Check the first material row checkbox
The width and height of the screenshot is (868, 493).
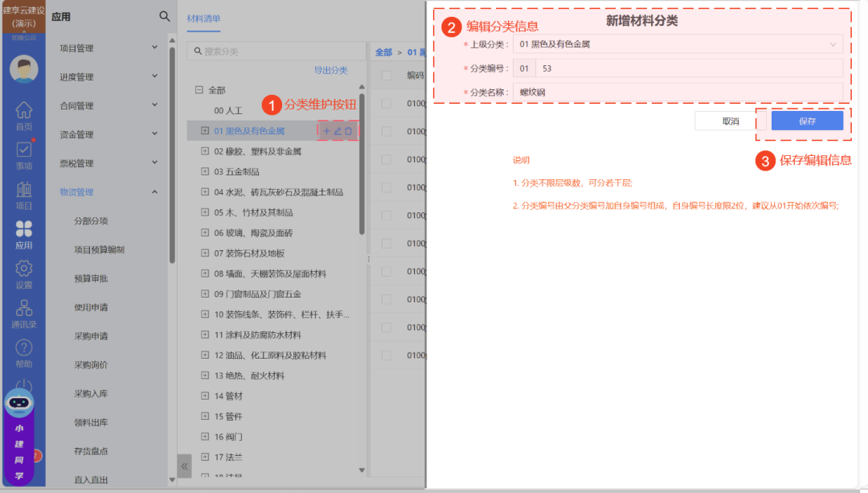click(x=387, y=104)
